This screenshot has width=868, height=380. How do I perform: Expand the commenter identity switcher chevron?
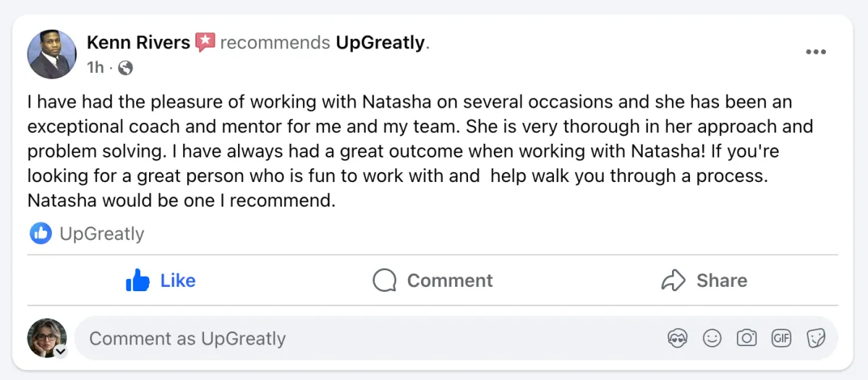(x=61, y=352)
